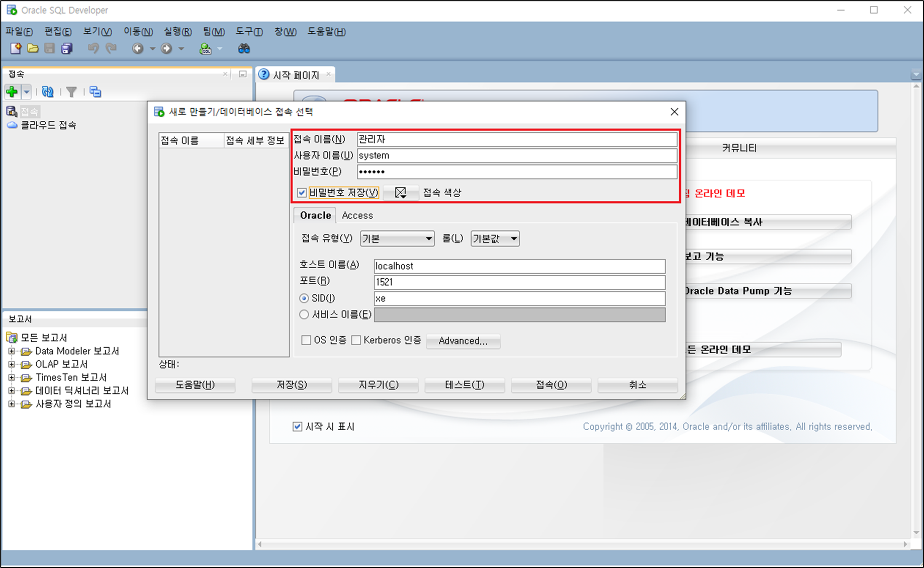The image size is (924, 568).
Task: Click the Save disk icon in toolbar
Action: pyautogui.click(x=49, y=48)
